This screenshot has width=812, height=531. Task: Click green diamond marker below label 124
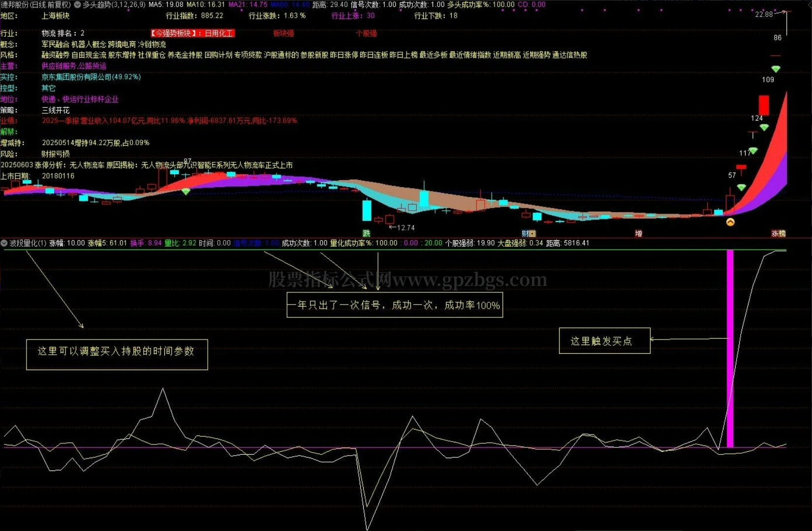coord(764,127)
